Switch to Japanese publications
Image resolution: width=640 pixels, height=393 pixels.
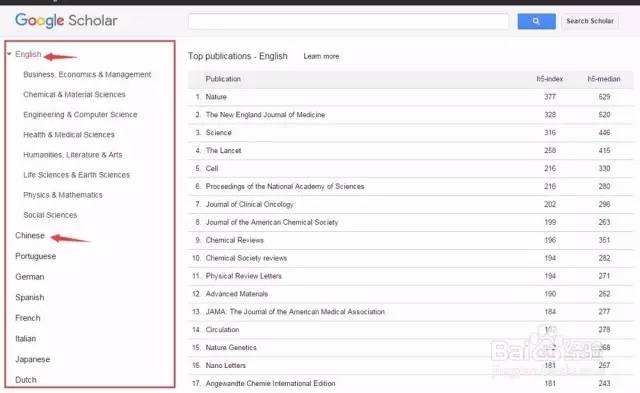point(32,360)
